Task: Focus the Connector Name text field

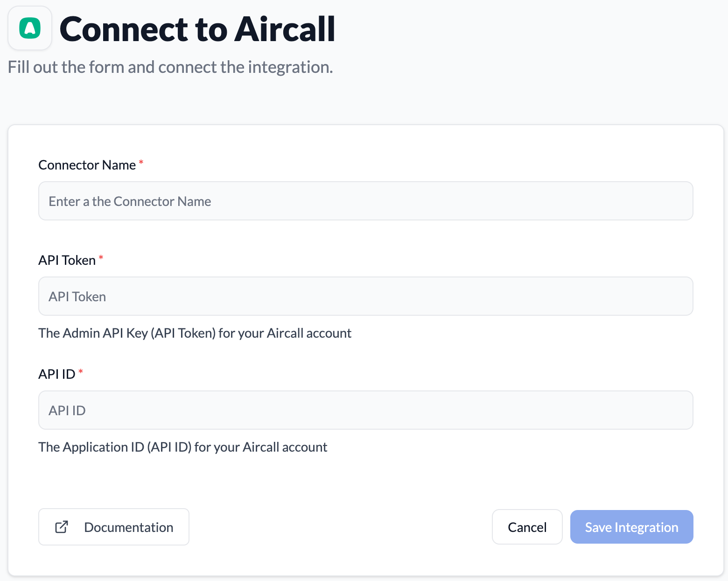Action: tap(365, 201)
